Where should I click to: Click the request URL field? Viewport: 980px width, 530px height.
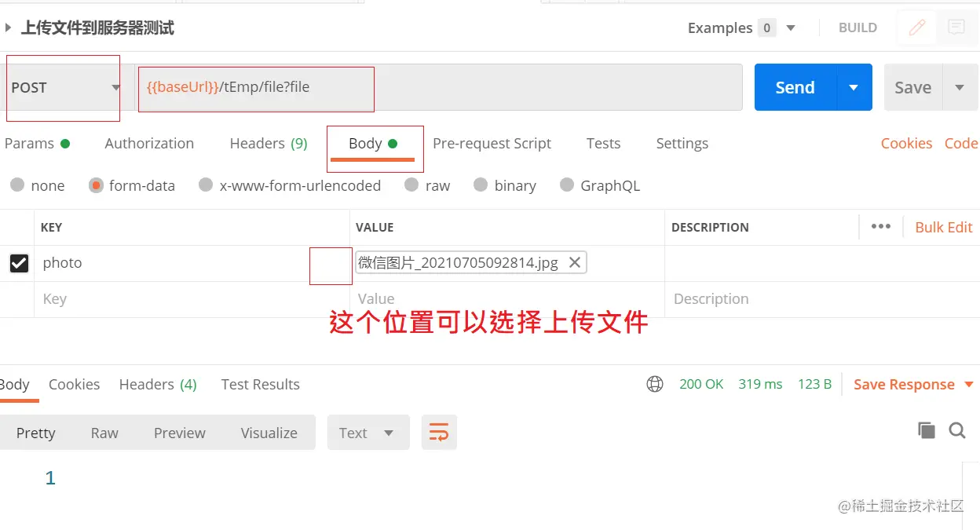(438, 87)
